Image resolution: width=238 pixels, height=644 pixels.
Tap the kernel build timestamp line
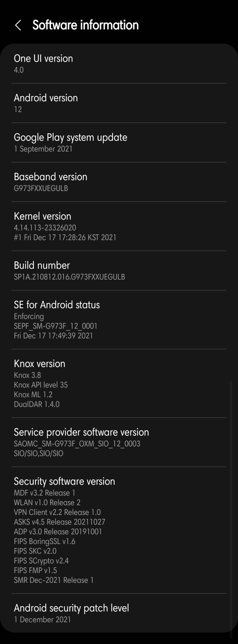(65, 238)
